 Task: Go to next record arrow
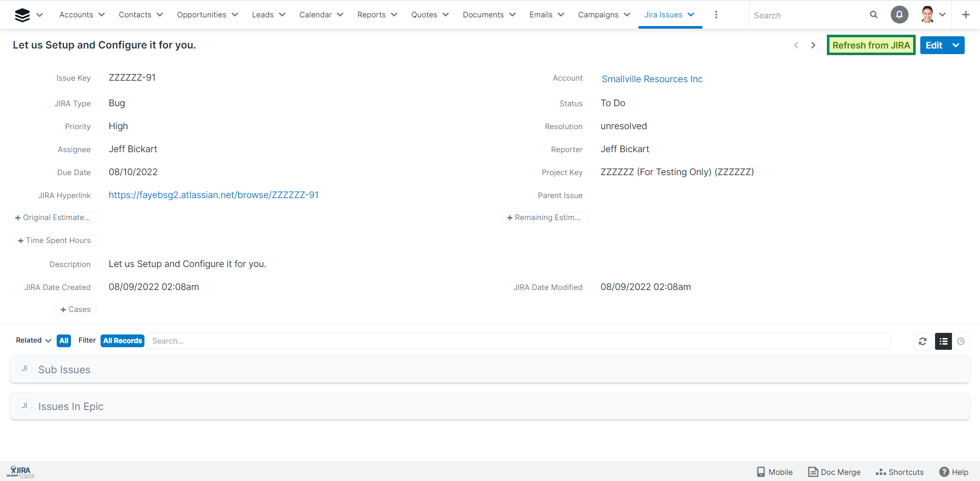tap(813, 45)
